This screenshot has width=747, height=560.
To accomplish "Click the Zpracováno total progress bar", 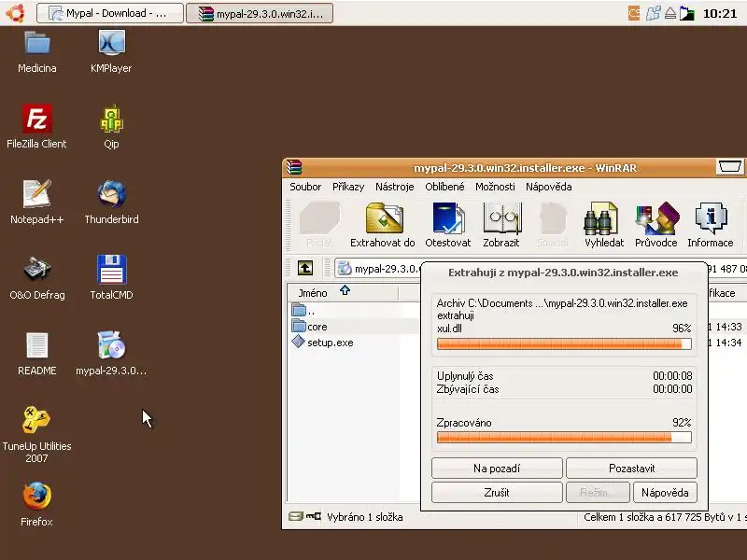I will [564, 437].
